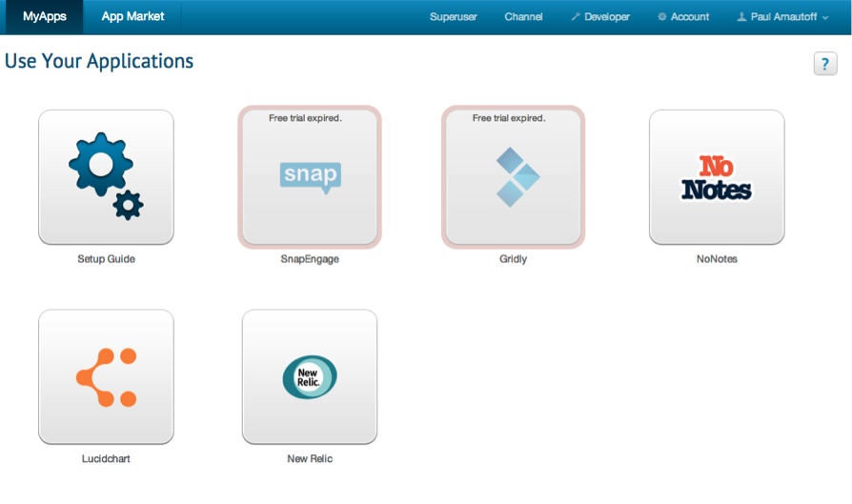
Task: Open the Developer menu item
Action: tap(600, 17)
